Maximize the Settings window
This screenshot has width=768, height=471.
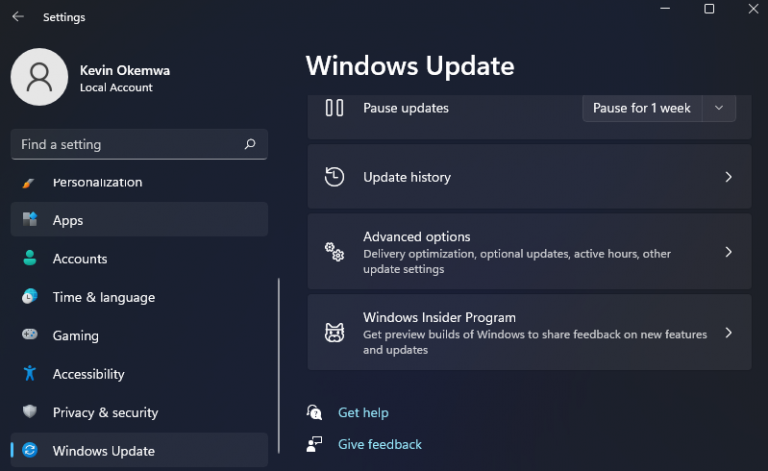[x=709, y=9]
